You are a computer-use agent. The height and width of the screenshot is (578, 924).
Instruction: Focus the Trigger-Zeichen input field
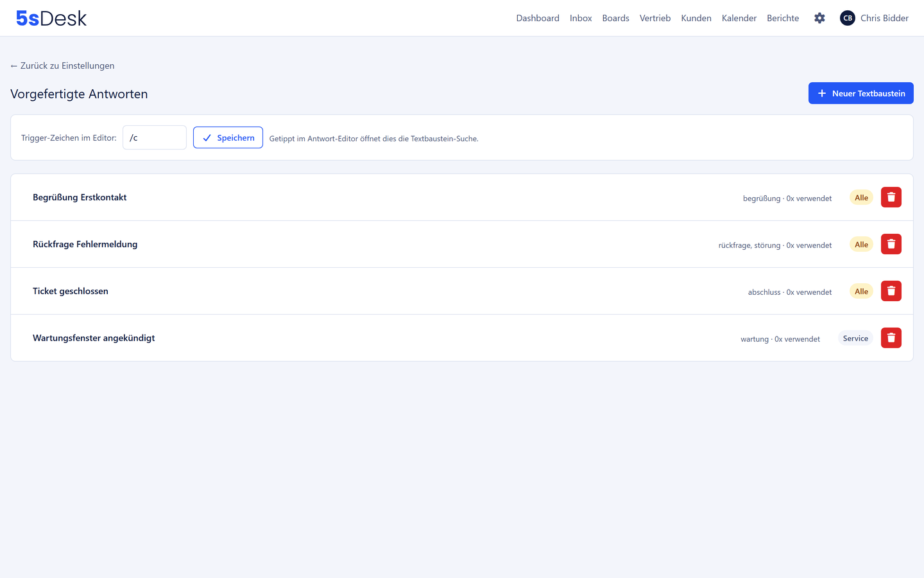click(x=155, y=137)
